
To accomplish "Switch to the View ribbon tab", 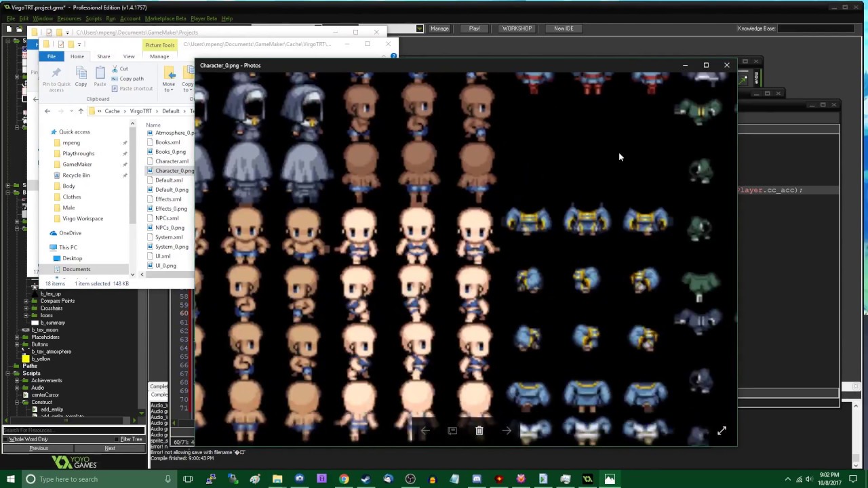I will click(129, 56).
